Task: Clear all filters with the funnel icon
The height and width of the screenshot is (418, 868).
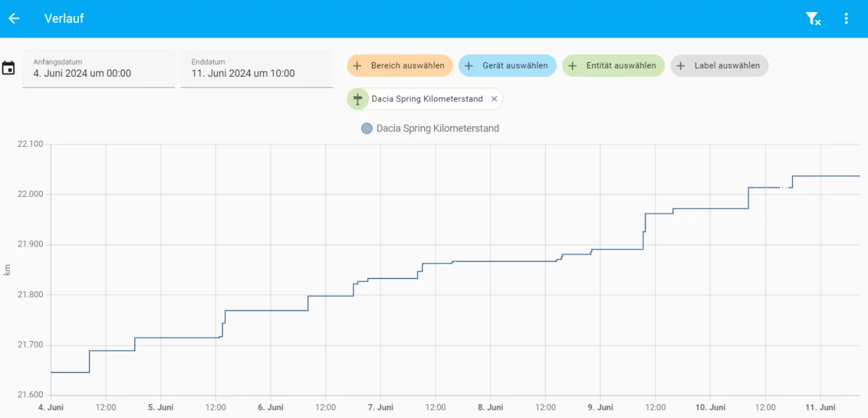Action: (x=813, y=19)
